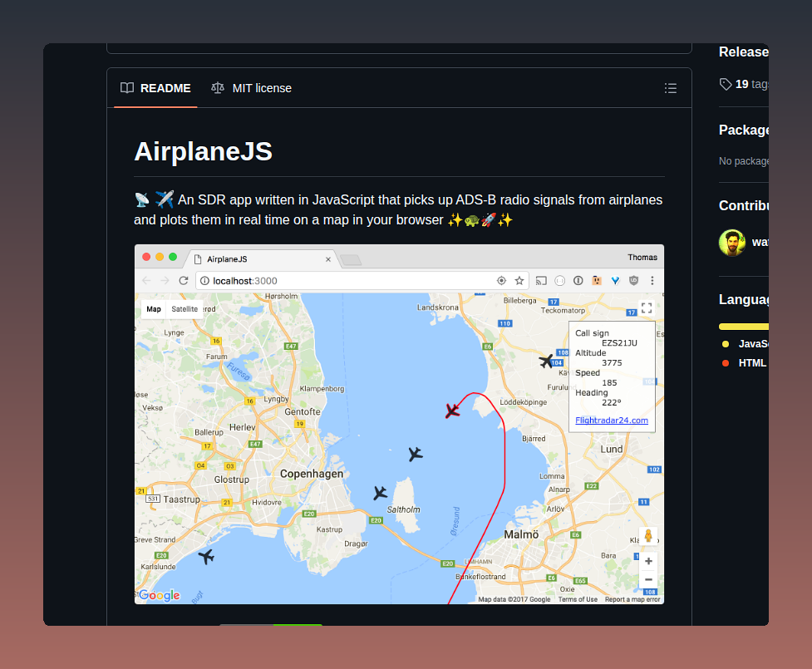Click the red selected airplane marker
Screen dimensions: 812x669
tap(452, 411)
